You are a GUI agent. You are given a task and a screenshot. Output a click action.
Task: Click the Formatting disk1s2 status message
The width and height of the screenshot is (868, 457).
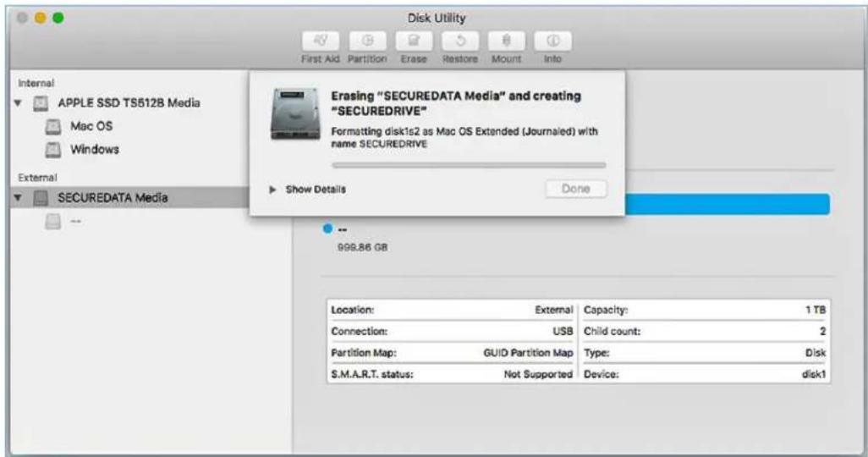(x=464, y=137)
